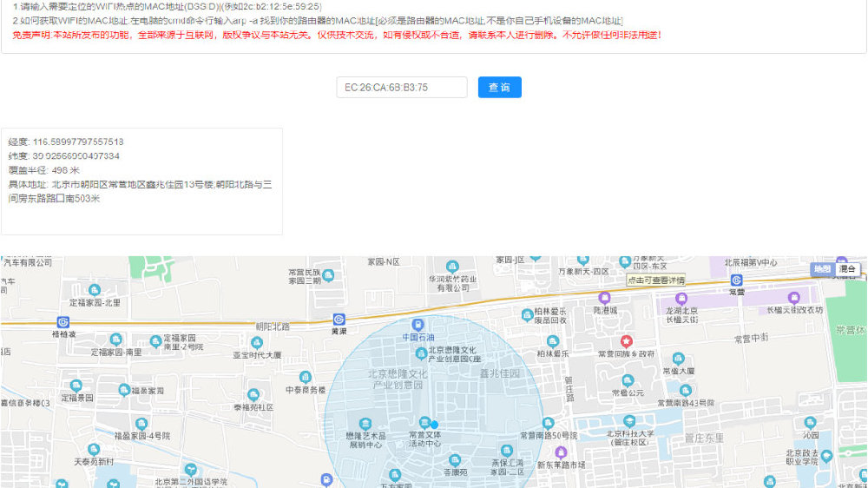868x488 pixels.
Task: Select 黄渠 subway station icon
Action: coord(339,319)
